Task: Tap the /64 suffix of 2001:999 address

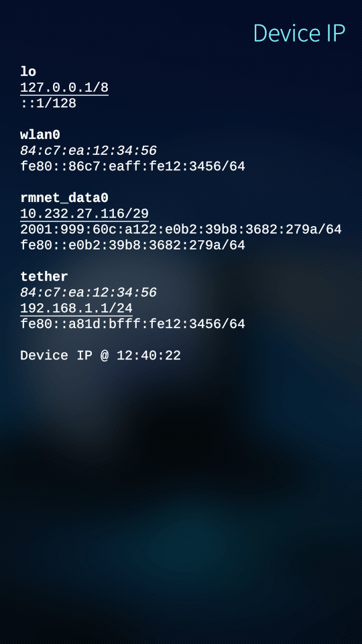Action: 330,229
